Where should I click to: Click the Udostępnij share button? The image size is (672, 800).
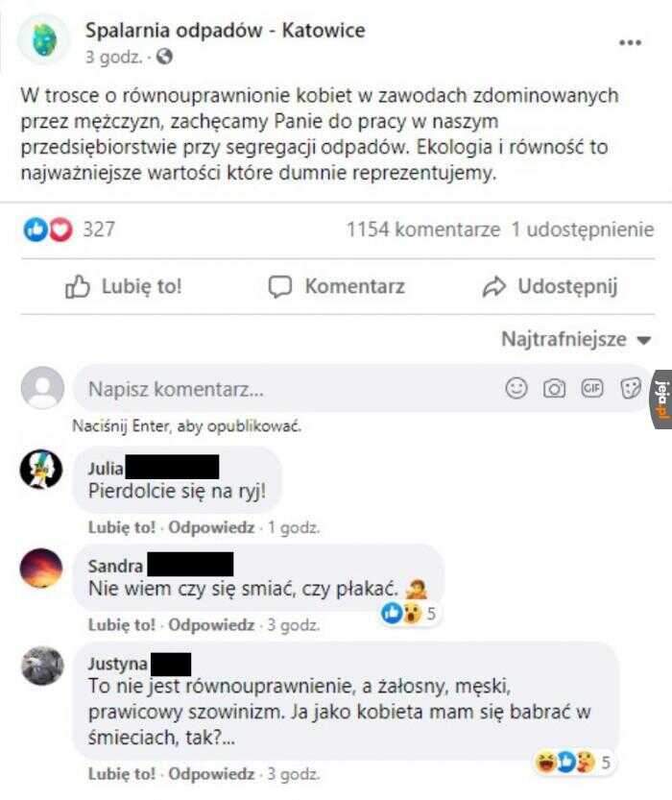point(550,287)
